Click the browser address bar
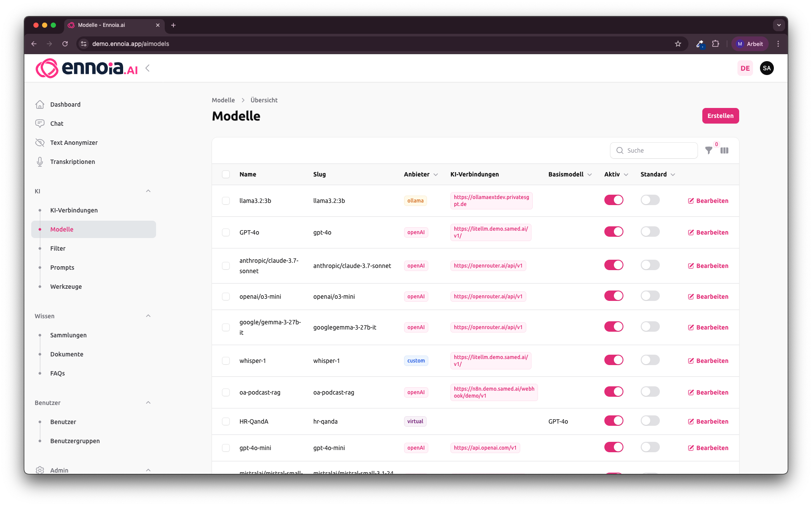The image size is (812, 506). point(382,44)
